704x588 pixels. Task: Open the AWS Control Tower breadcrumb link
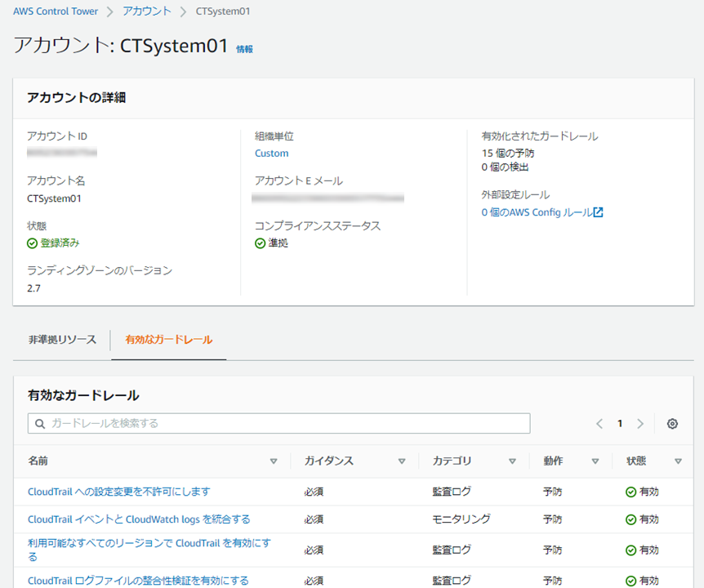[56, 11]
